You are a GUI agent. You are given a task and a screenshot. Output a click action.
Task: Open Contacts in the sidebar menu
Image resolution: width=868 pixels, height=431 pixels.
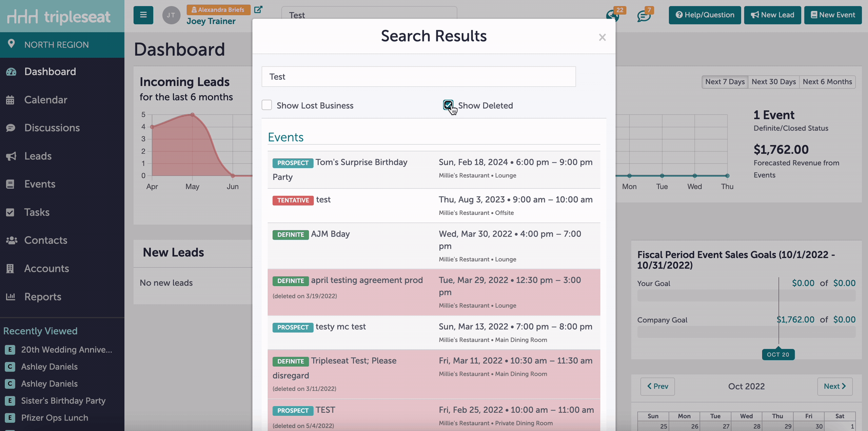(46, 240)
